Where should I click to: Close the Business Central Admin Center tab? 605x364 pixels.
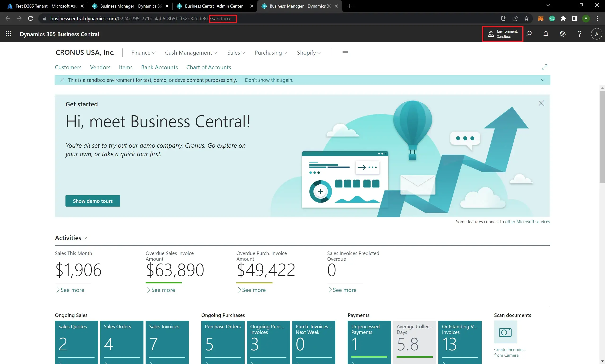(x=252, y=6)
